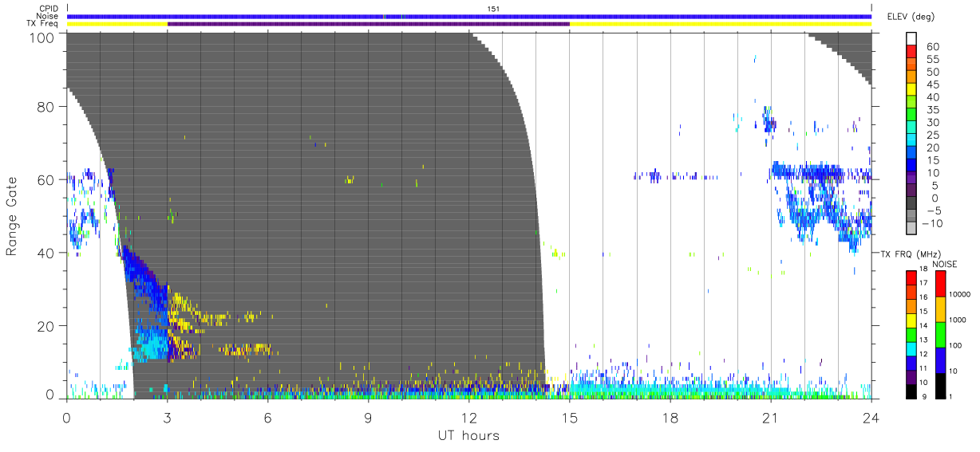
Task: Click the x-axis tick label '24'
Action: (871, 417)
